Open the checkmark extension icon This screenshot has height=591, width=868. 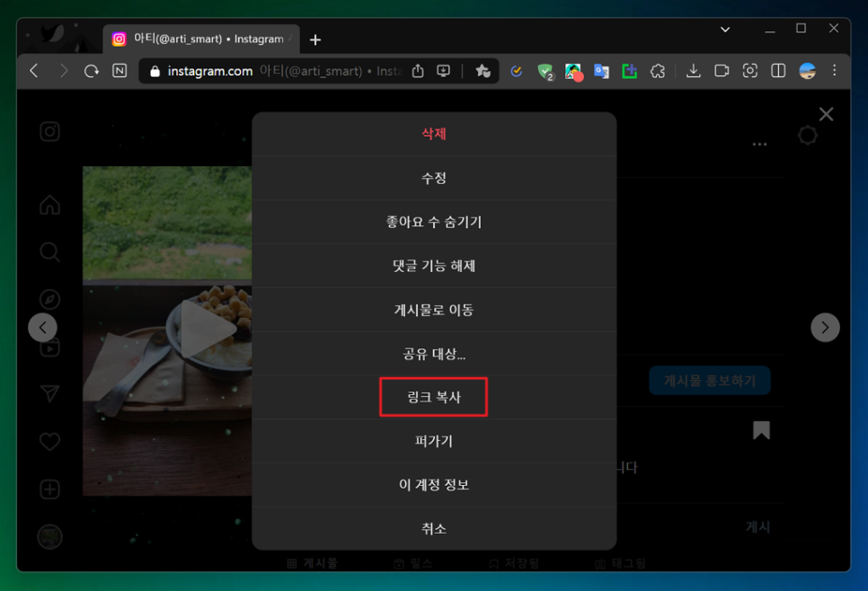(x=517, y=71)
